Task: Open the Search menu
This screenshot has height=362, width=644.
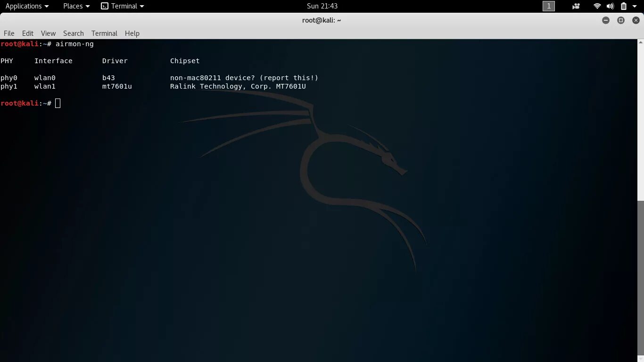Action: click(x=74, y=33)
